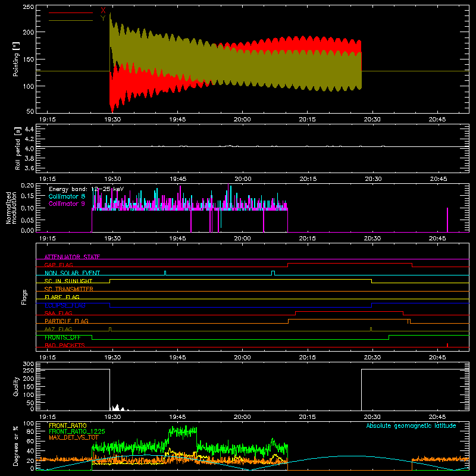This screenshot has width=476, height=476.
Task: Click the raised SAA_FLAG step segment
Action: 349,311
